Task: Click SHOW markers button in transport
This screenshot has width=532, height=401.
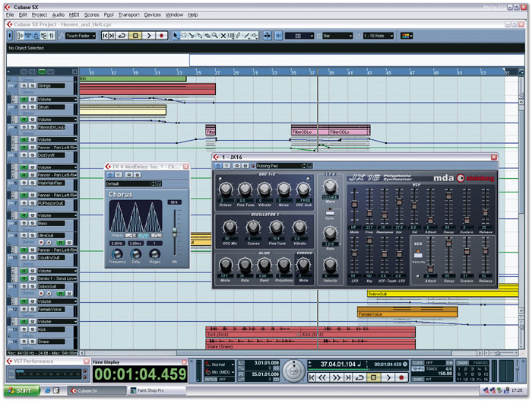Action: [462, 363]
